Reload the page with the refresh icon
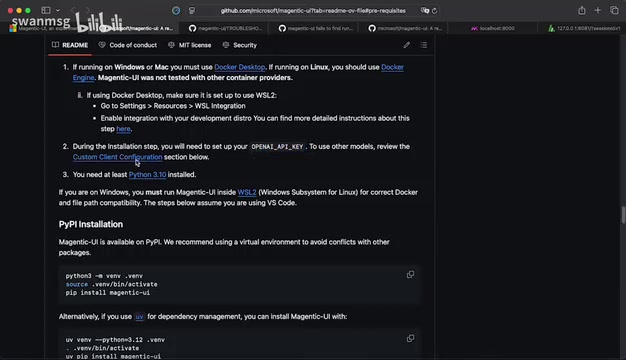Viewport: 626px width, 360px height. [435, 11]
